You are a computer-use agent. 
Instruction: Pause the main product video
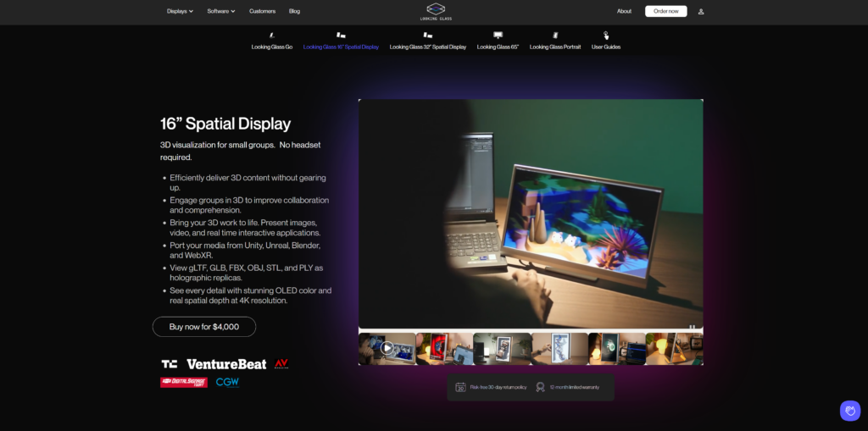tap(692, 327)
